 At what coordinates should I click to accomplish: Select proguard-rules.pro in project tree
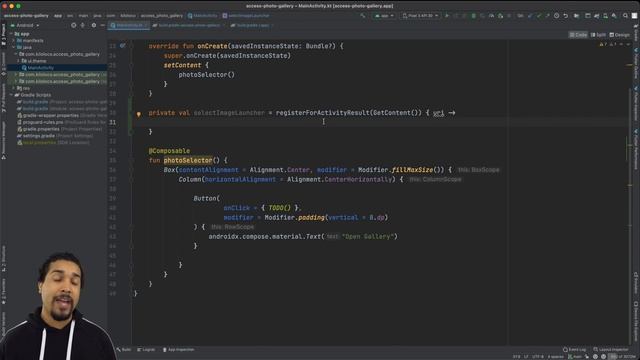[x=43, y=122]
